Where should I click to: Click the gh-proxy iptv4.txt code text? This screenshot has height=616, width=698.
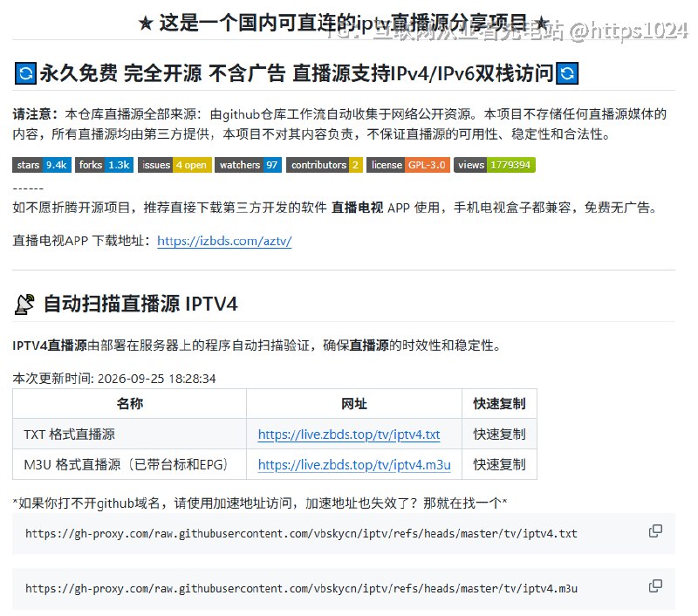coord(301,533)
